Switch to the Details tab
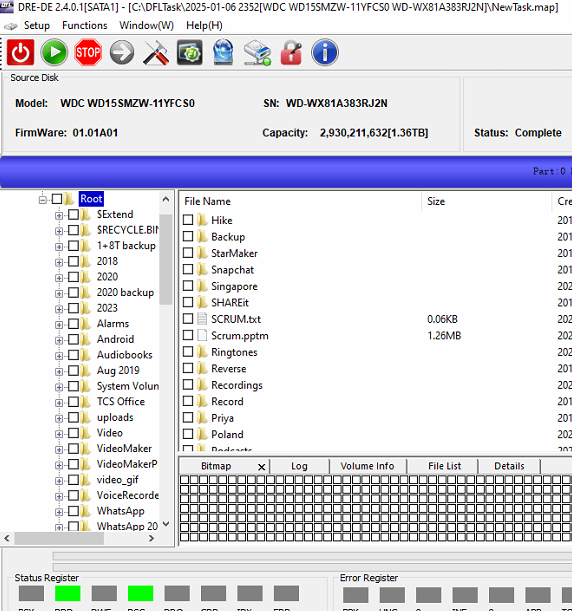This screenshot has width=572, height=611. 509,466
